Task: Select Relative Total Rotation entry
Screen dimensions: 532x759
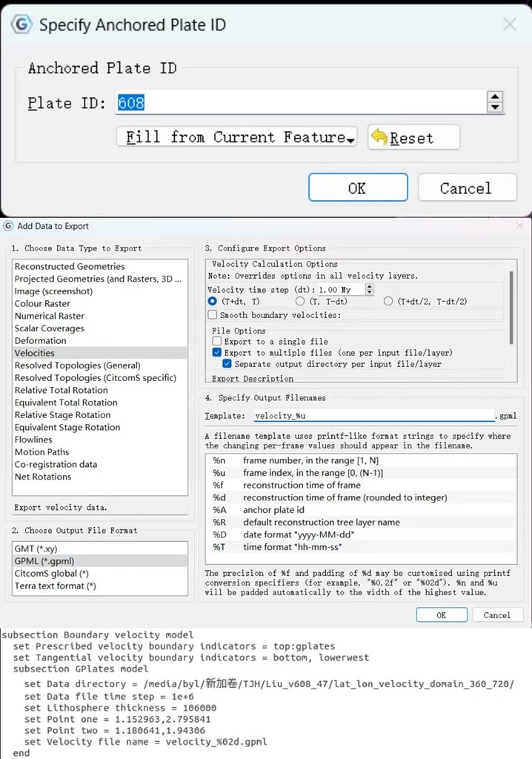Action: coord(100,390)
